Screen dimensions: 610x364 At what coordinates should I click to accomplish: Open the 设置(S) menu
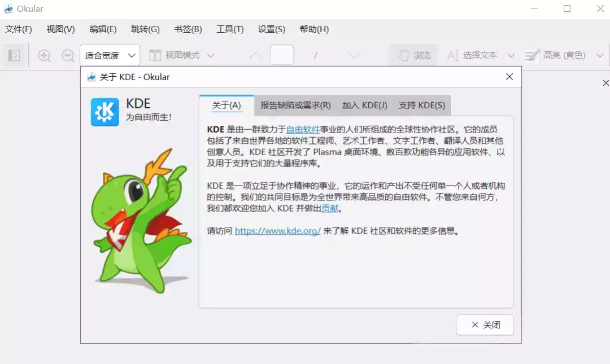[272, 29]
